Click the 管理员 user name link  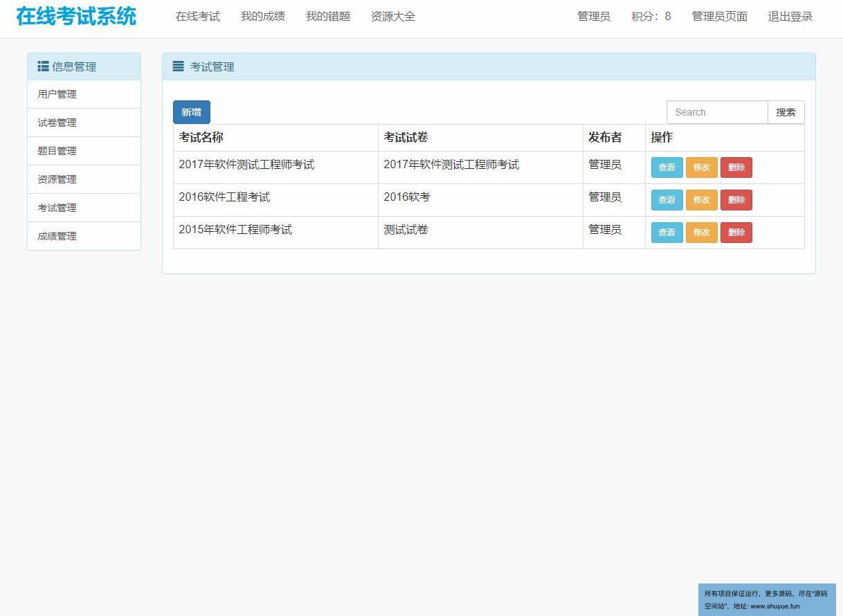[594, 17]
